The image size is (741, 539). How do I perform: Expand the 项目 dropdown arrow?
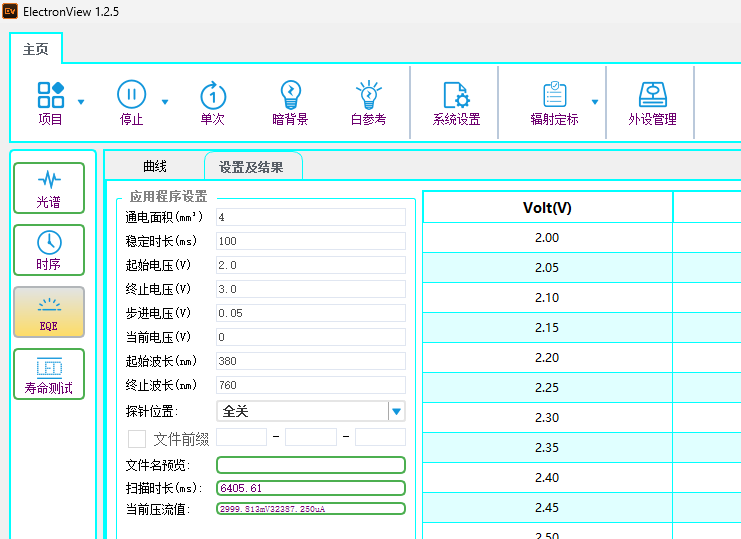[81, 102]
